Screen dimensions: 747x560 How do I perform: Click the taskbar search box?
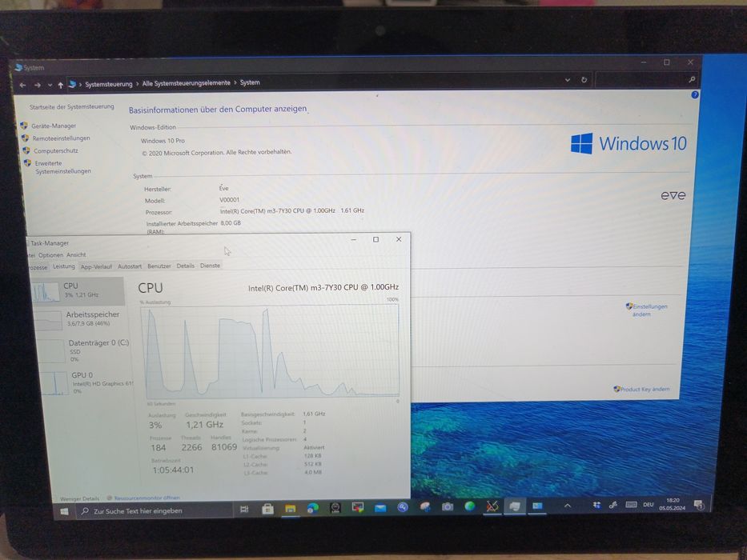point(154,510)
